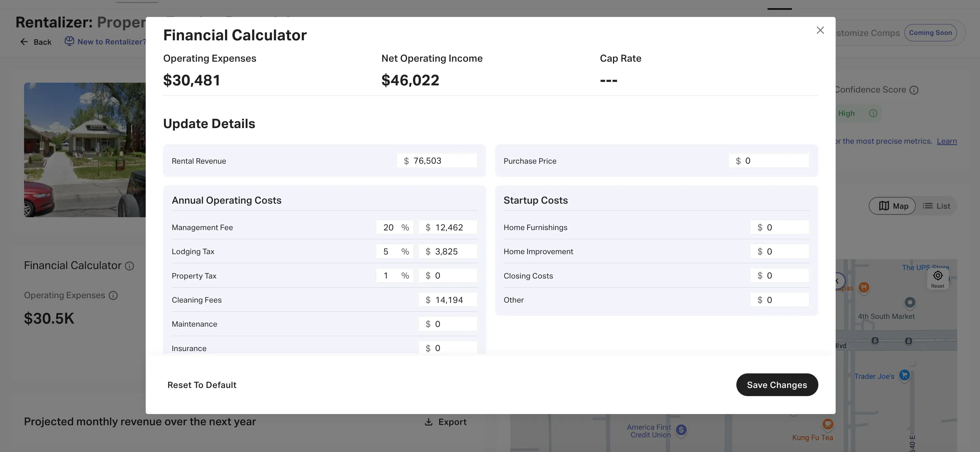This screenshot has height=452, width=980.
Task: Edit the Other startup cost field
Action: pyautogui.click(x=779, y=300)
